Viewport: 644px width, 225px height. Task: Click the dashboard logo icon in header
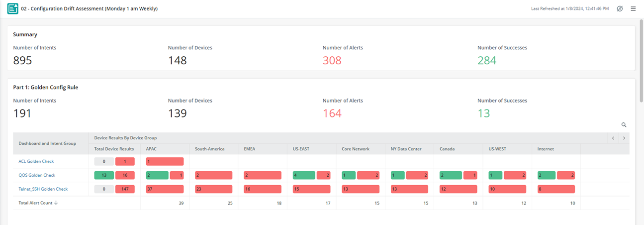[13, 9]
